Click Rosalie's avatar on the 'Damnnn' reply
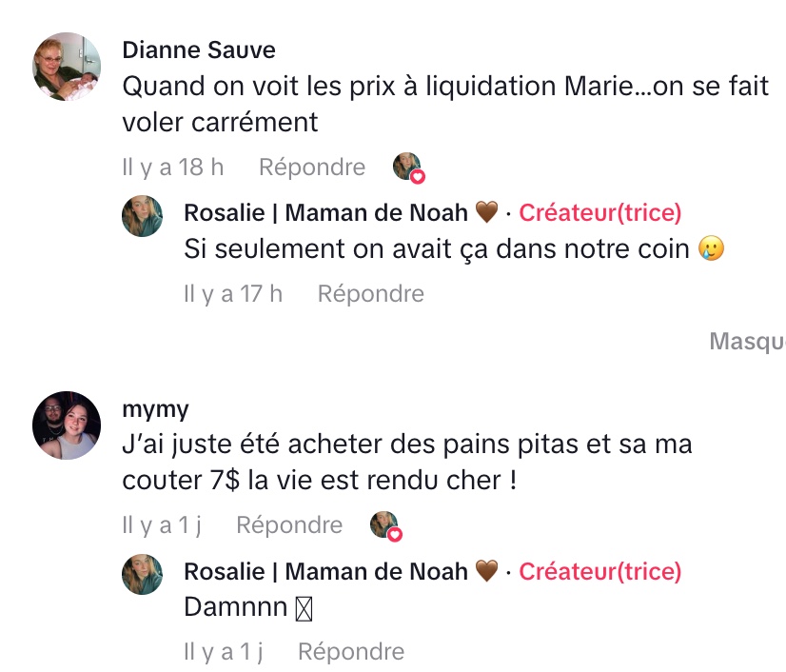 143,574
